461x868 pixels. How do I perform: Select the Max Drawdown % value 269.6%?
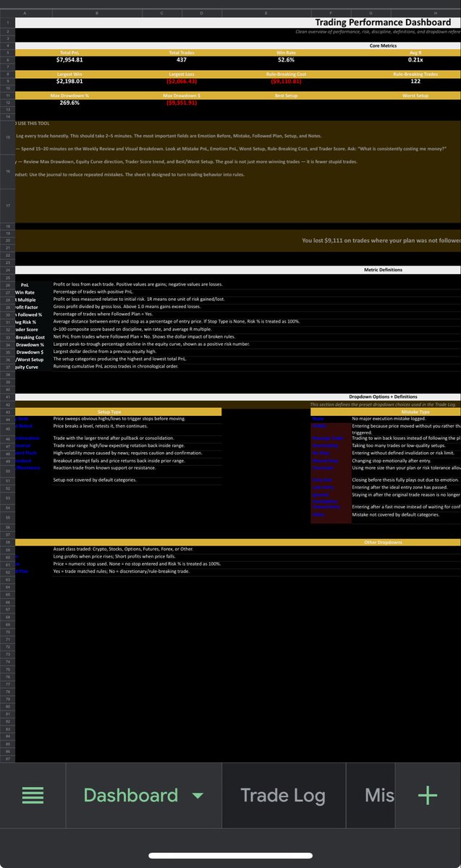tap(70, 103)
